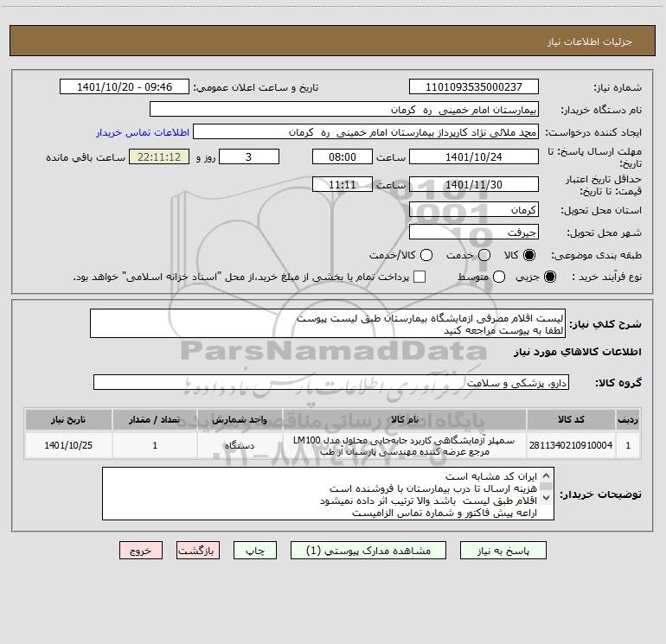
Task: Click the remaining time field 22:11:12
Action: coord(159,156)
